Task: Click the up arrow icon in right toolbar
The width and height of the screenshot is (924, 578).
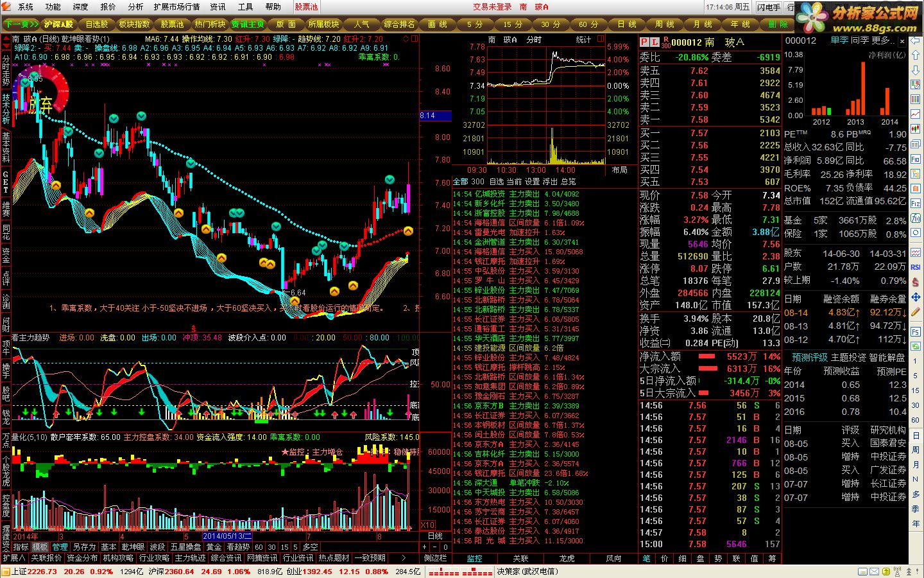Action: coord(916,54)
